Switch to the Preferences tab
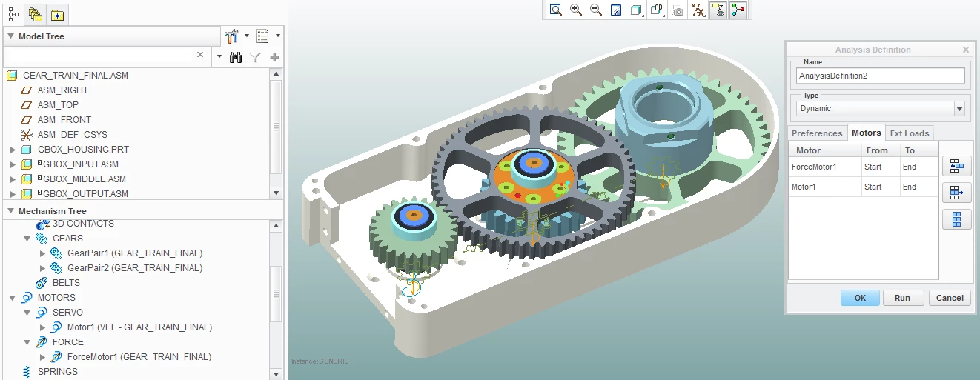 [x=817, y=133]
